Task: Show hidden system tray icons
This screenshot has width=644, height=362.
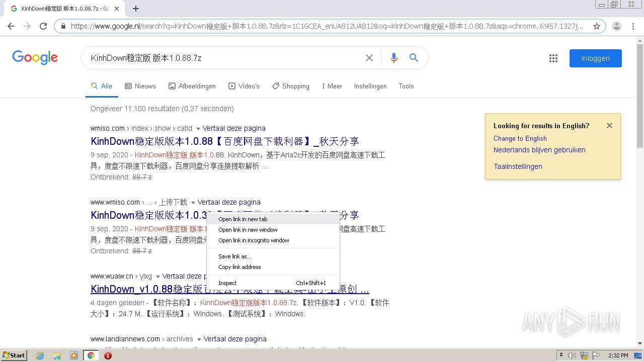Action: (561, 355)
